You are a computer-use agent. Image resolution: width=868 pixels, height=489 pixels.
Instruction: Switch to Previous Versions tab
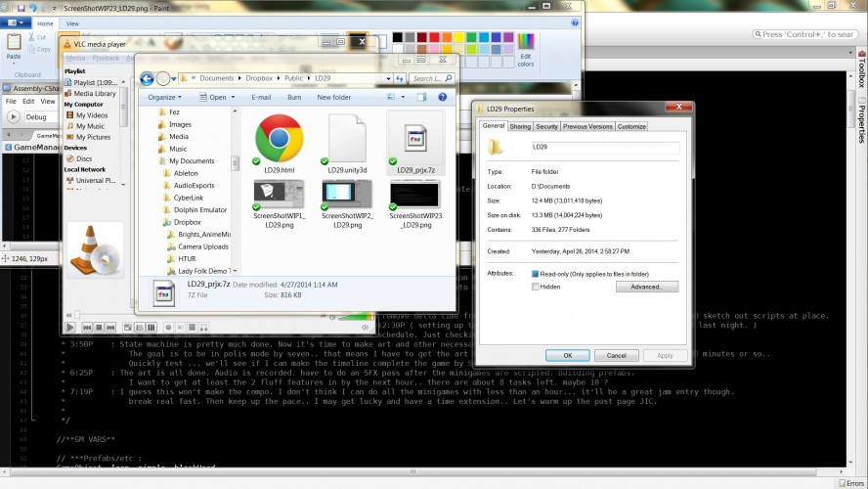pyautogui.click(x=587, y=127)
